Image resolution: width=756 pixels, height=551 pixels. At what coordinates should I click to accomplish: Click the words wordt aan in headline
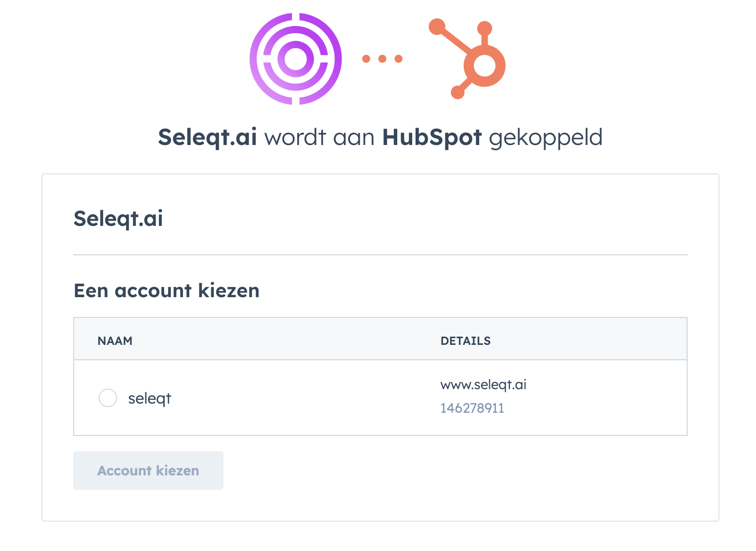tap(319, 137)
